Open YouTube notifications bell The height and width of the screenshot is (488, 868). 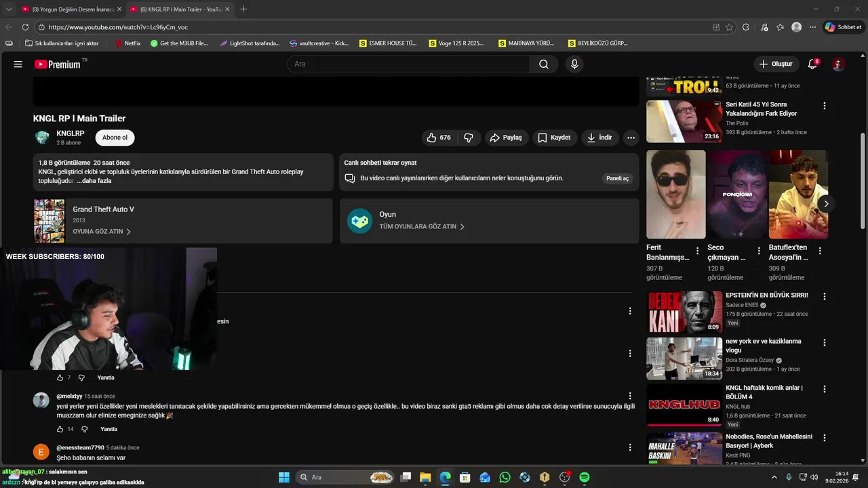tap(812, 64)
